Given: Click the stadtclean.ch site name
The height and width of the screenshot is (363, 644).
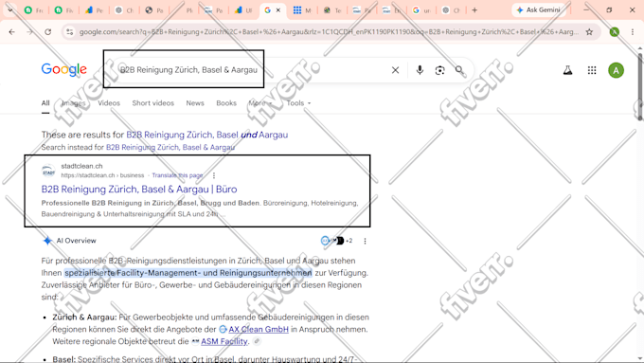Looking at the screenshot, I should click(x=81, y=166).
